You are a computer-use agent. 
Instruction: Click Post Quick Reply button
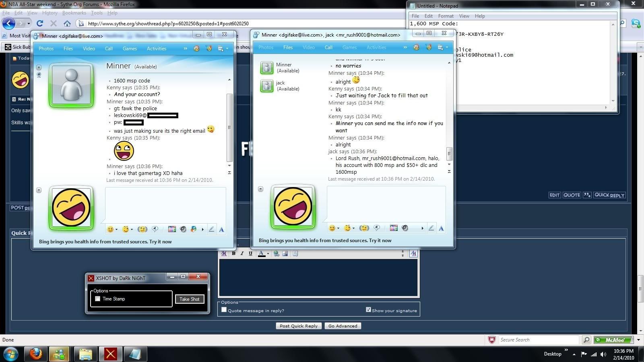(299, 326)
